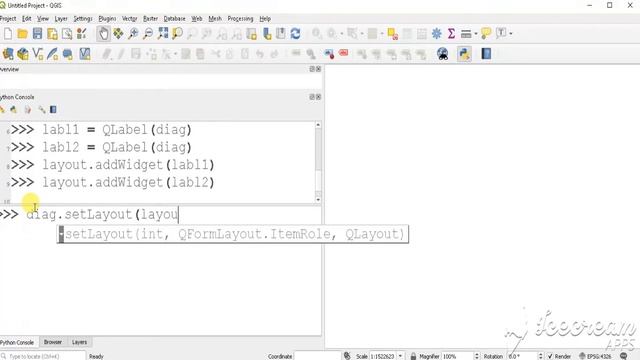Click the pin annotation labels icon
The width and height of the screenshot is (640, 360).
[329, 54]
